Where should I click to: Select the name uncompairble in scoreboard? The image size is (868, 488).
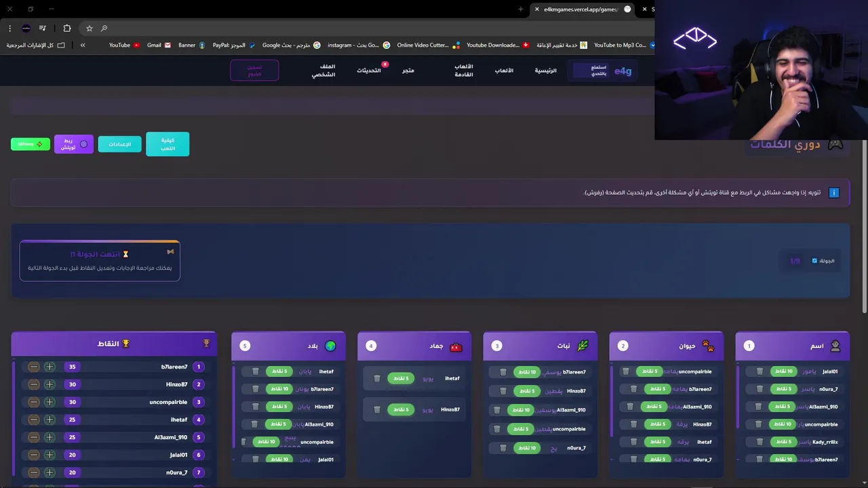coord(168,402)
